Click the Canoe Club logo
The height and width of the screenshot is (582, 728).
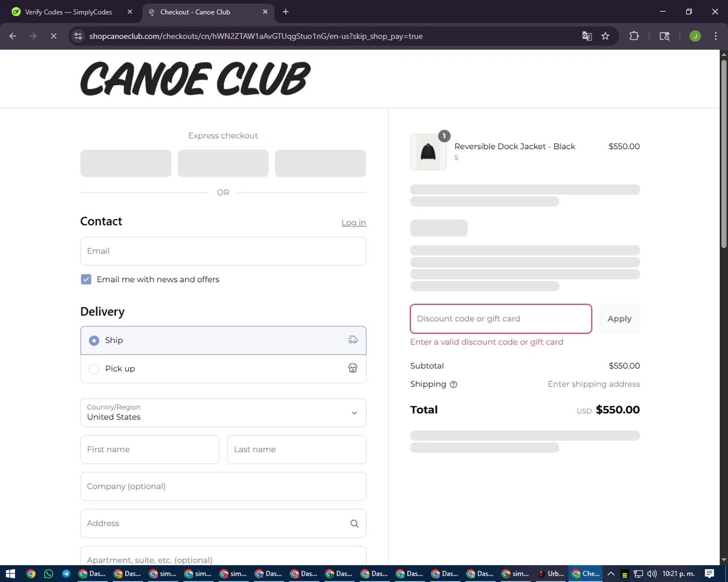[195, 79]
